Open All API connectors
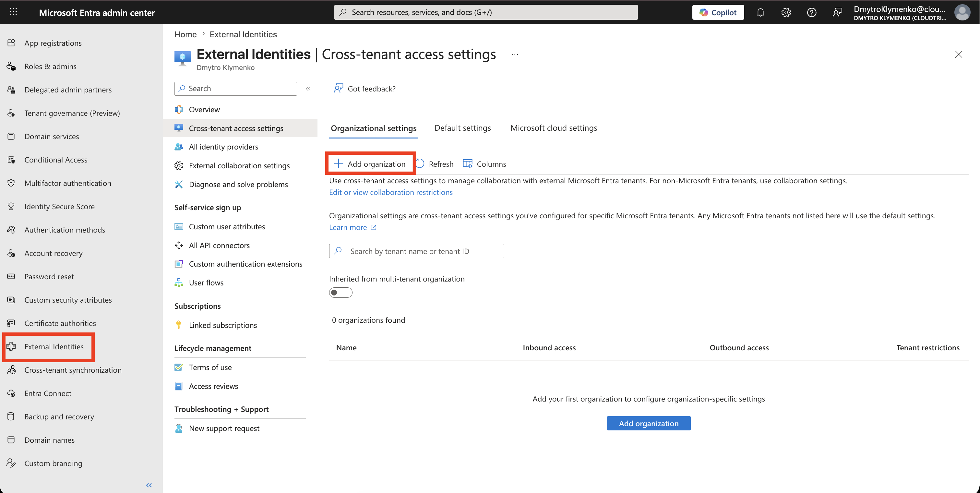This screenshot has width=980, height=493. [219, 245]
